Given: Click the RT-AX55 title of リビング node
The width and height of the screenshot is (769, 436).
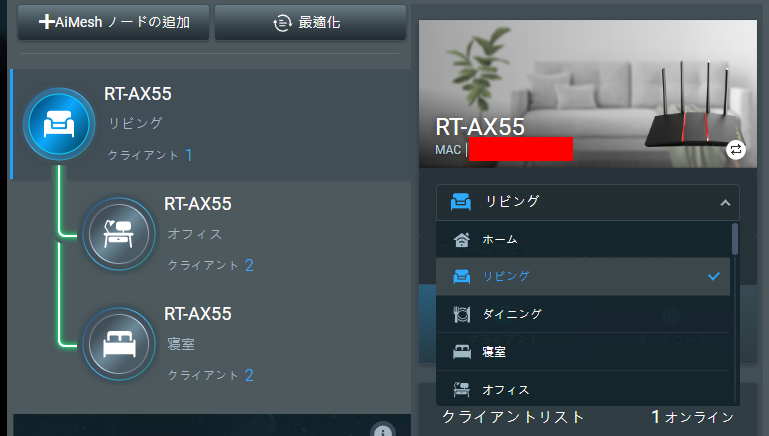Looking at the screenshot, I should pyautogui.click(x=138, y=94).
